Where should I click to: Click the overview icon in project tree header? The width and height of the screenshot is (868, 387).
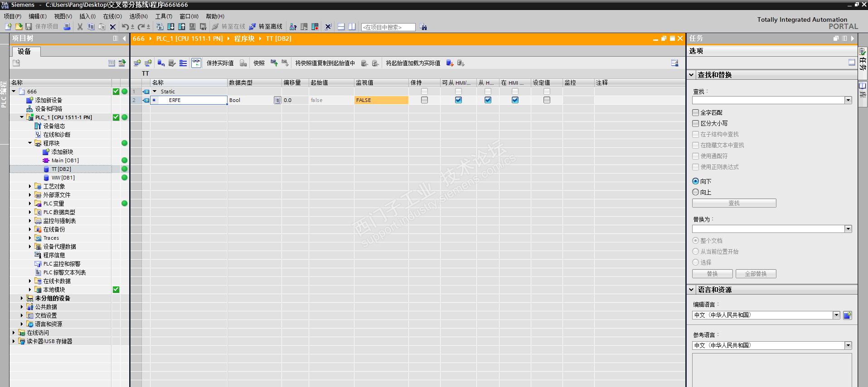pyautogui.click(x=122, y=63)
